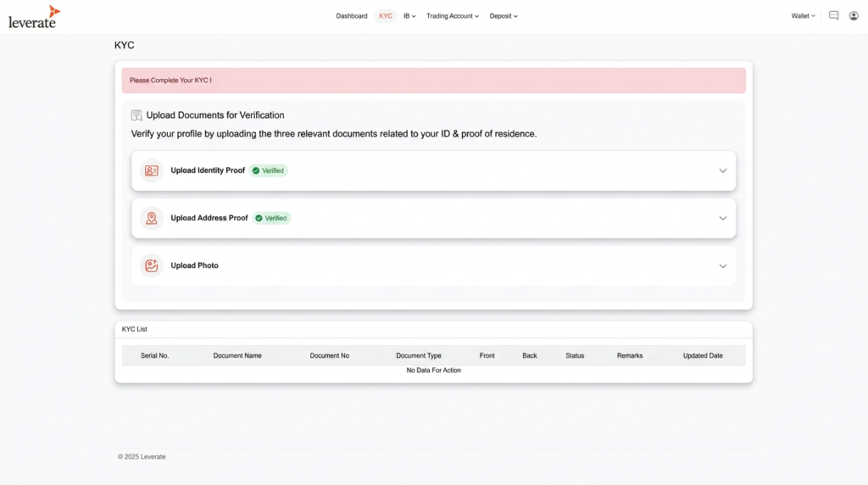Image resolution: width=868 pixels, height=485 pixels.
Task: Click the 2025 Leverate footer text
Action: 142,457
